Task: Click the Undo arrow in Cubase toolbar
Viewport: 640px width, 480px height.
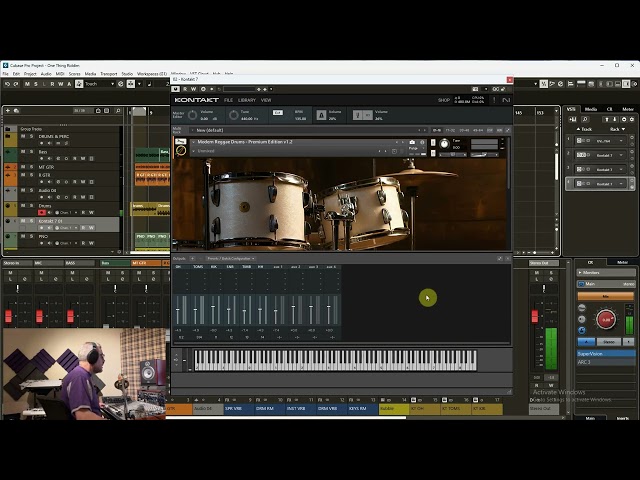Action: point(7,84)
